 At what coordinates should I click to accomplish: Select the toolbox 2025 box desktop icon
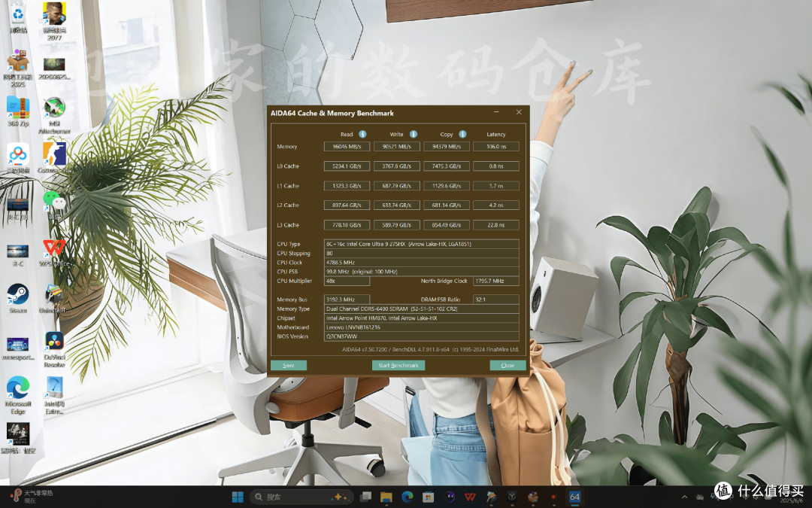[18, 68]
